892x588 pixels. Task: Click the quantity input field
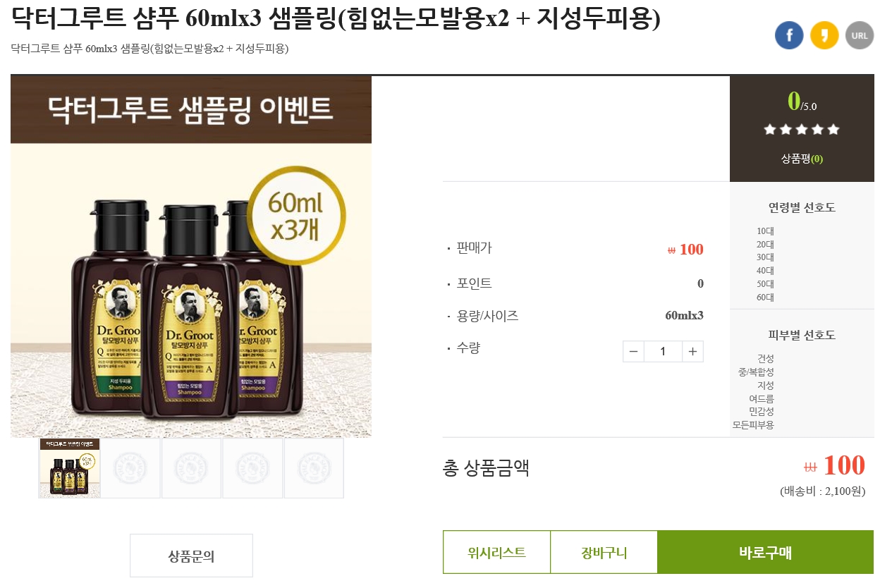pos(663,351)
